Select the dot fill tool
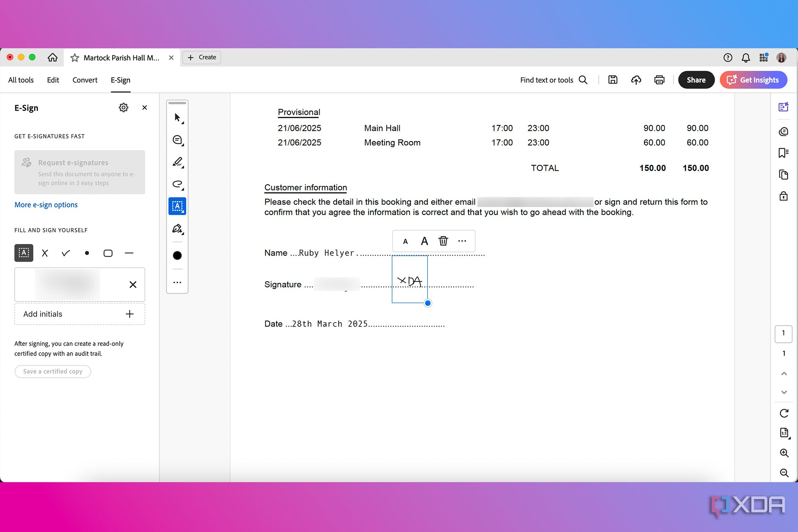This screenshot has width=798, height=532. 87,253
